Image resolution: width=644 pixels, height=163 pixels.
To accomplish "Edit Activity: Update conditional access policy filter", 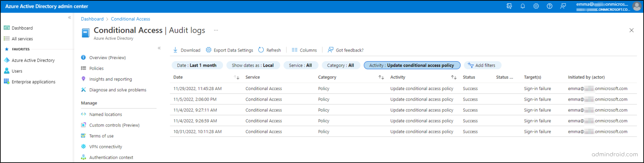I will click(x=412, y=65).
